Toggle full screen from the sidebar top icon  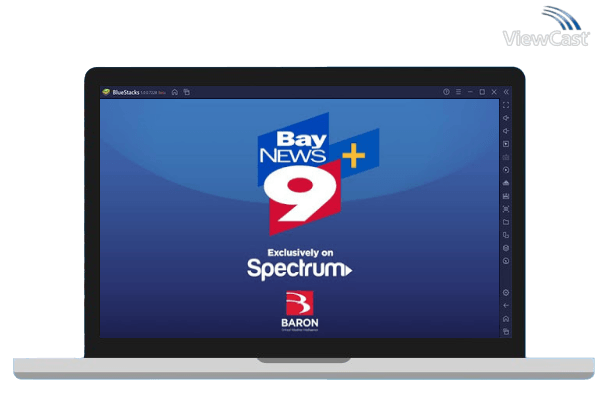point(506,105)
